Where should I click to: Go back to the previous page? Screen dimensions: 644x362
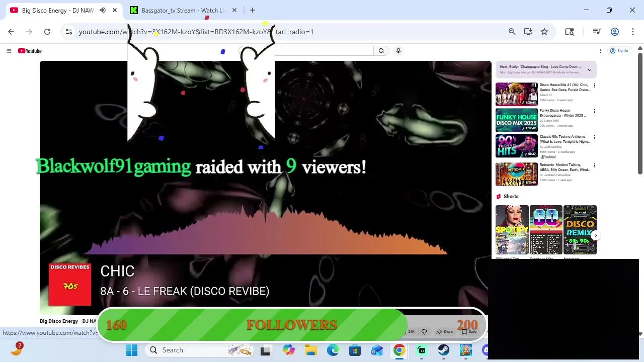11,32
